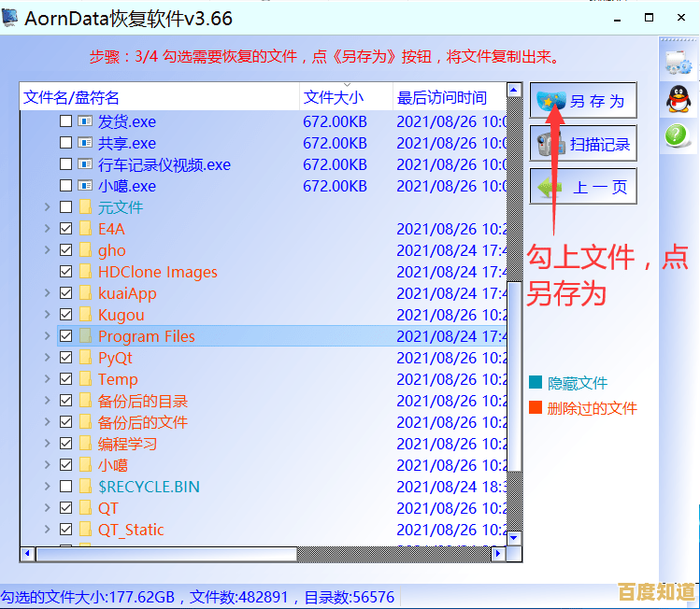Check the $RECYCLE.BIN checkbox
700x609 pixels.
(65, 486)
